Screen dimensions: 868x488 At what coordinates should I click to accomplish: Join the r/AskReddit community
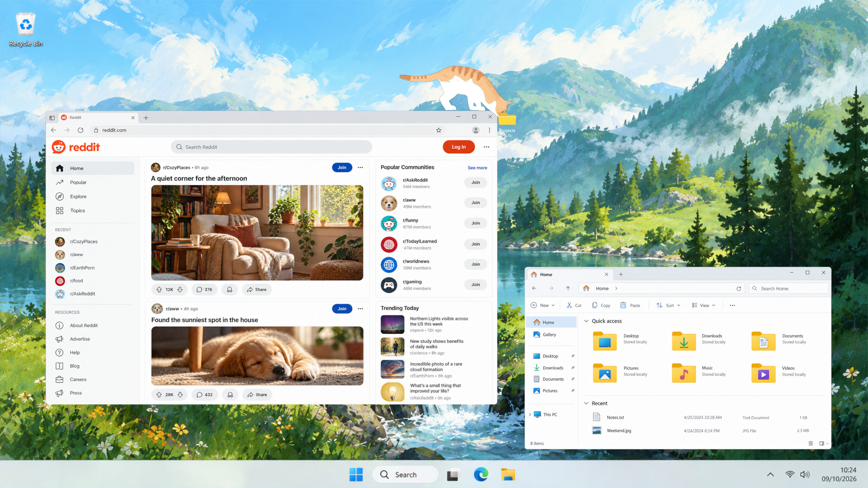coord(475,182)
